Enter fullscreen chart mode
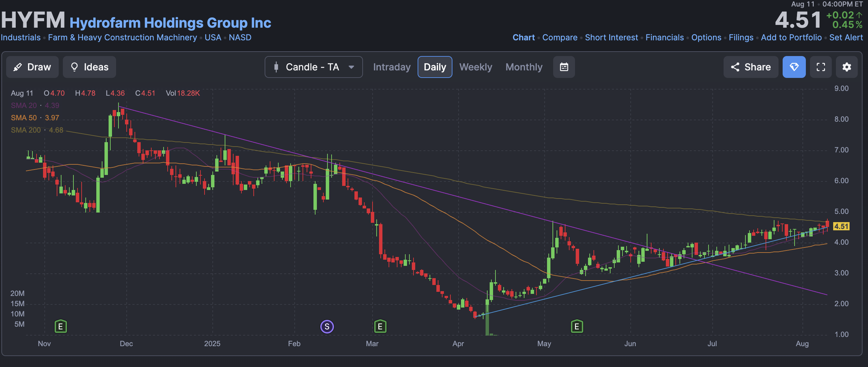Viewport: 868px width, 367px height. [x=821, y=67]
